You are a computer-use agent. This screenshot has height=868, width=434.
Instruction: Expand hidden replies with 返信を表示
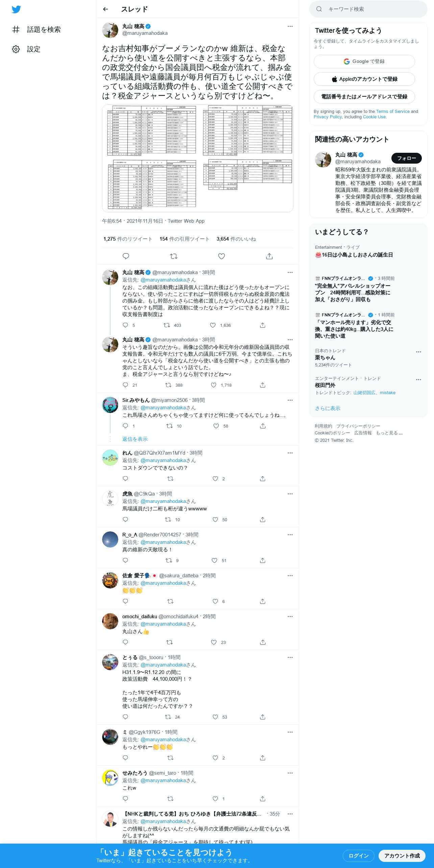(x=135, y=439)
